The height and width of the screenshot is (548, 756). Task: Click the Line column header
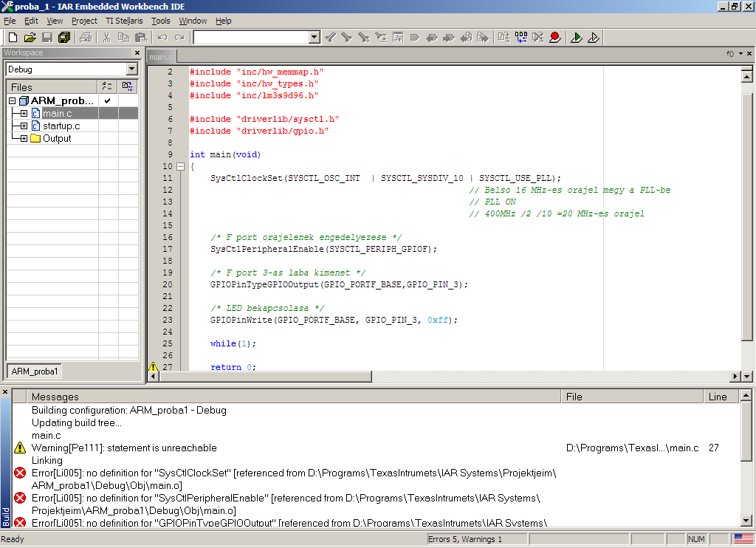[721, 397]
